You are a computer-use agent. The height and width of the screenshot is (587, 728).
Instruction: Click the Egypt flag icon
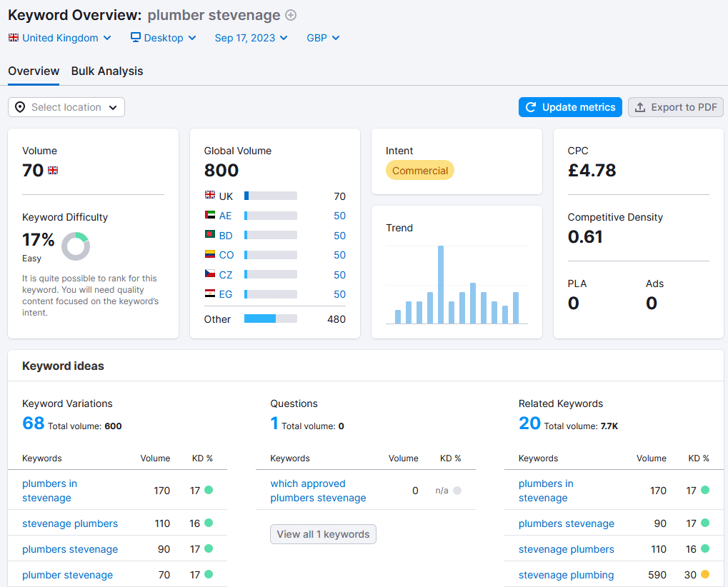[210, 294]
